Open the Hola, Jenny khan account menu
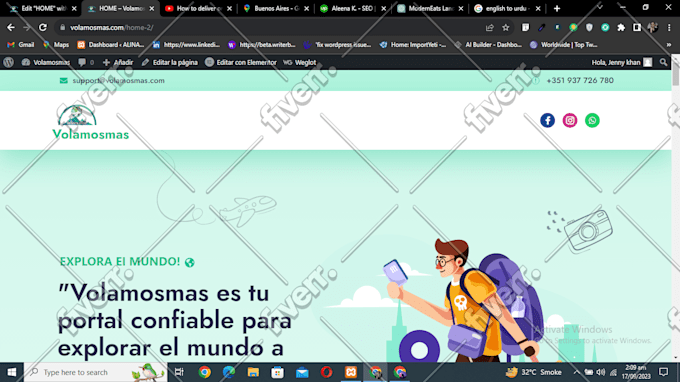Image resolution: width=680 pixels, height=382 pixels. coord(622,62)
